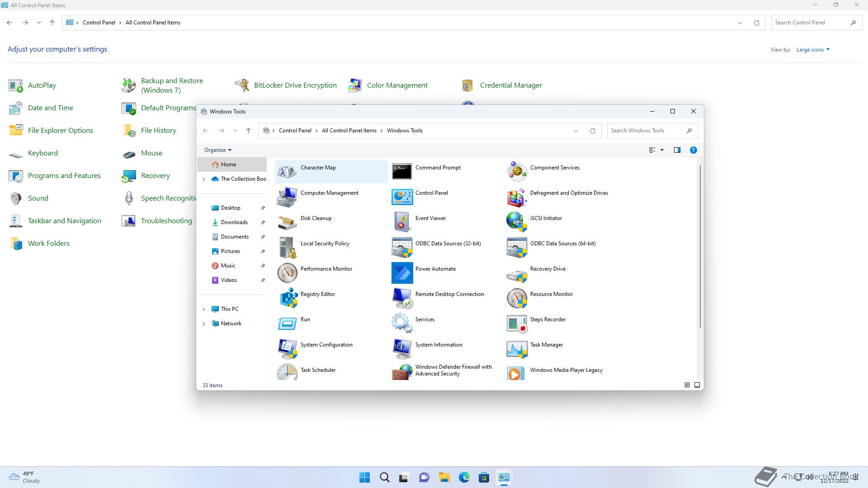The height and width of the screenshot is (488, 868).
Task: Open Remote Desktop Connection icon
Action: [402, 298]
